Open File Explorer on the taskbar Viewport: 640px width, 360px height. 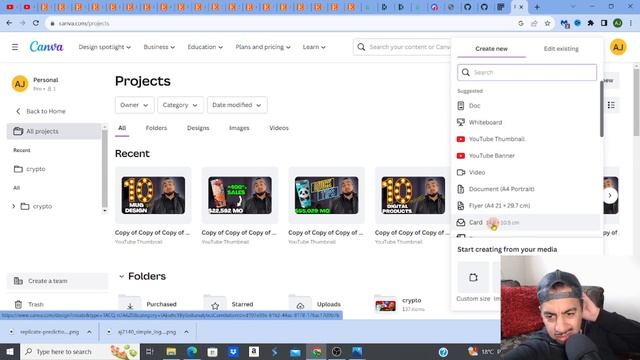click(x=171, y=351)
